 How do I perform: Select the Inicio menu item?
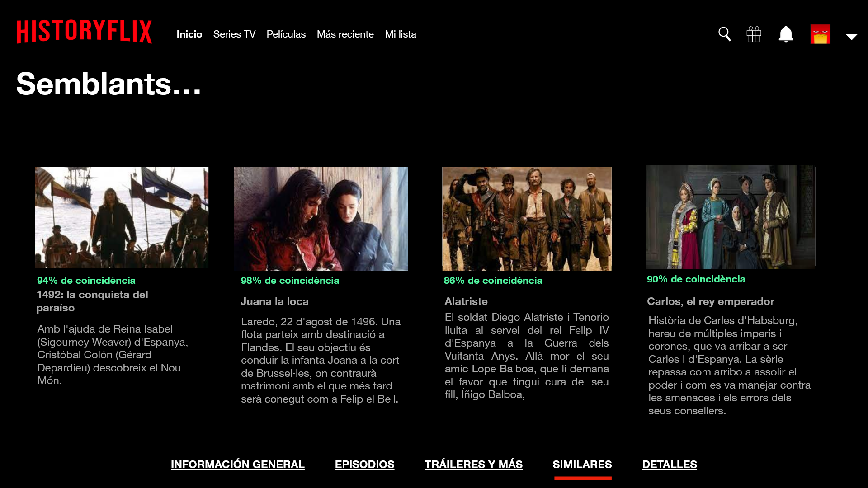189,34
